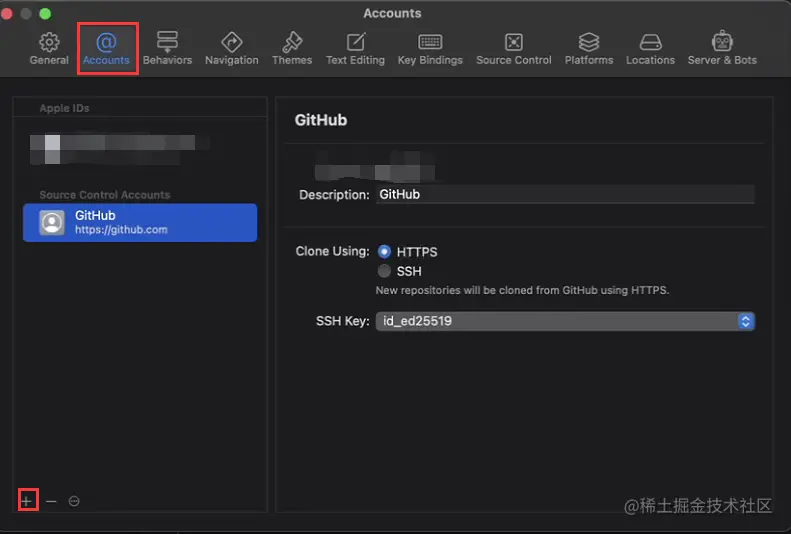Switch to Platforms preferences
791x534 pixels.
point(589,48)
